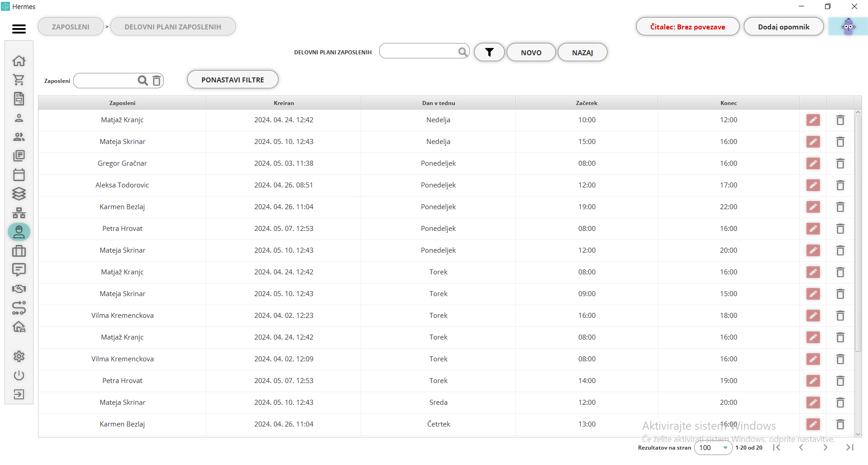Click the logout exit sidebar icon

[x=19, y=394]
